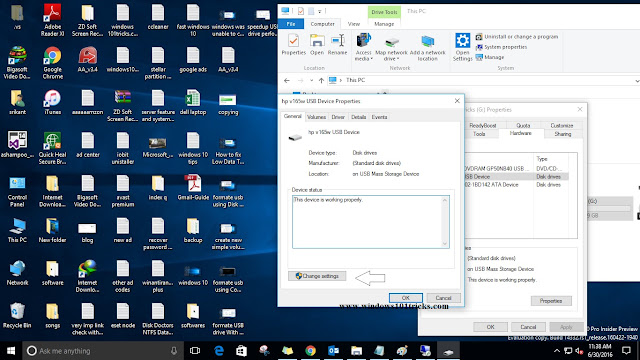
Task: Click the Explorer up arrow
Action: pos(321,80)
